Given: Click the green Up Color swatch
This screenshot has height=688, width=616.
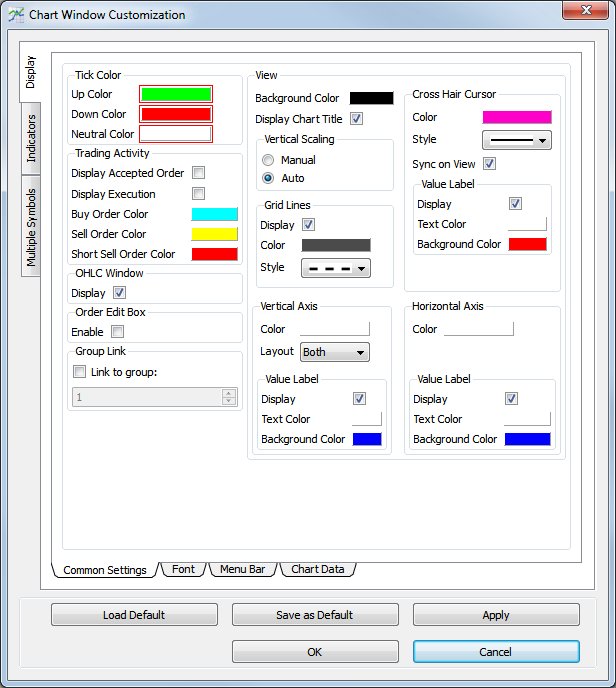Looking at the screenshot, I should tap(175, 94).
